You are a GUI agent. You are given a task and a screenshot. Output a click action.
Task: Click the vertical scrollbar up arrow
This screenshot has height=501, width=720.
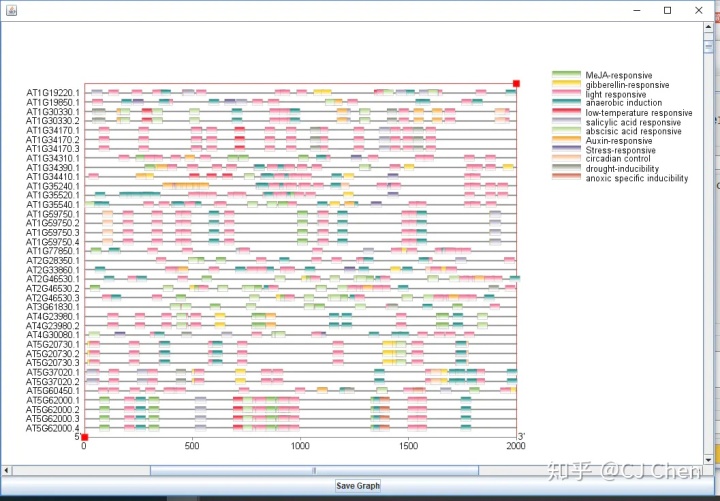pos(708,27)
